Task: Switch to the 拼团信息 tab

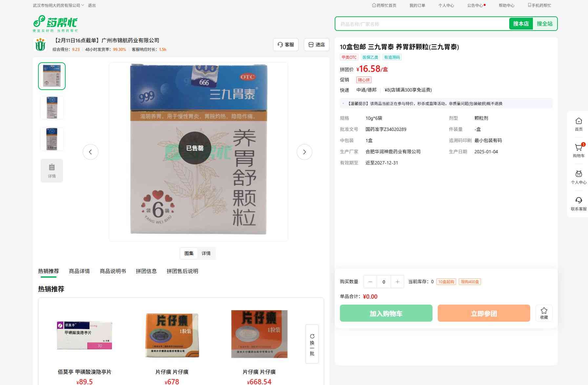Action: coord(146,271)
